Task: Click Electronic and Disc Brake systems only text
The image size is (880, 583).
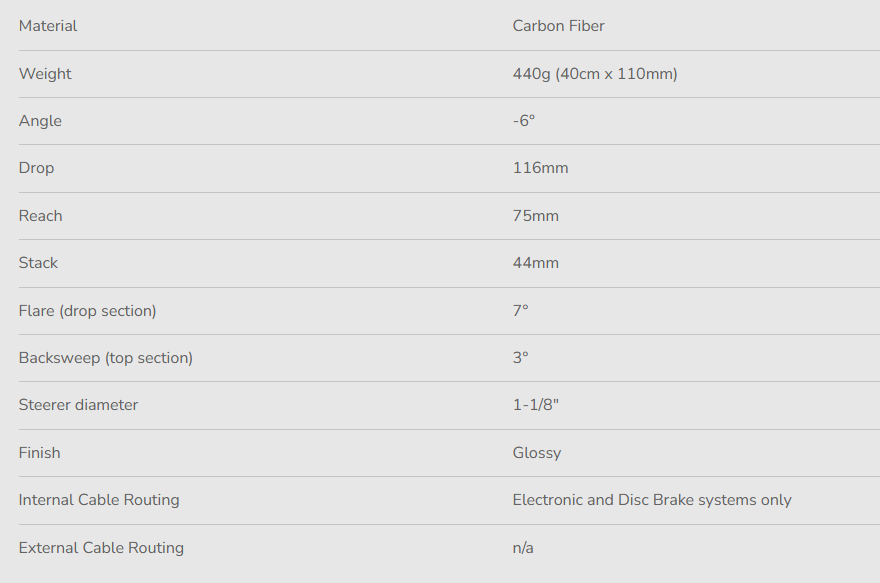Action: (x=651, y=500)
